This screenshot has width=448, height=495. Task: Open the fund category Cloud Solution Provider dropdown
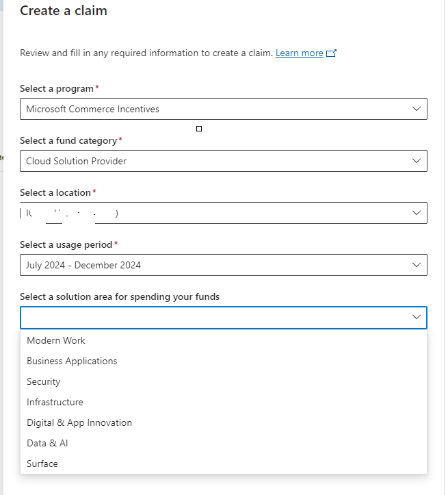[x=224, y=161]
